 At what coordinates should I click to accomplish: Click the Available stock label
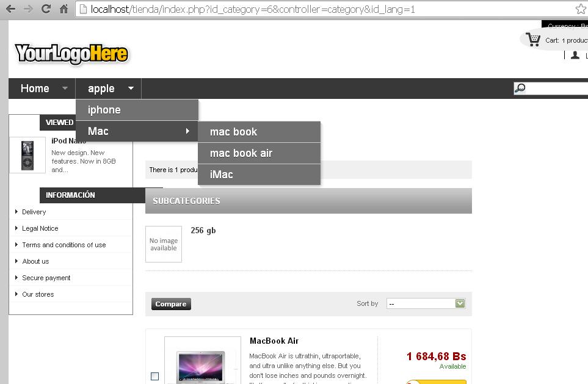click(452, 366)
